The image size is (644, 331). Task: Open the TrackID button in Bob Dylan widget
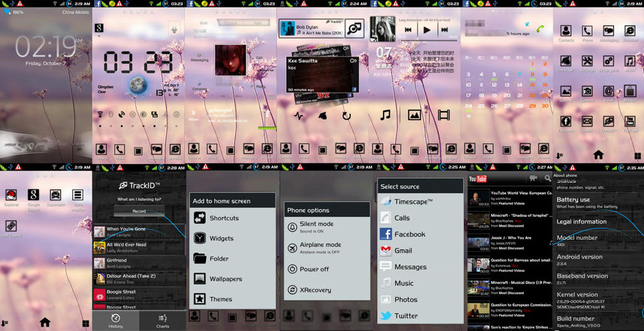coord(354,28)
